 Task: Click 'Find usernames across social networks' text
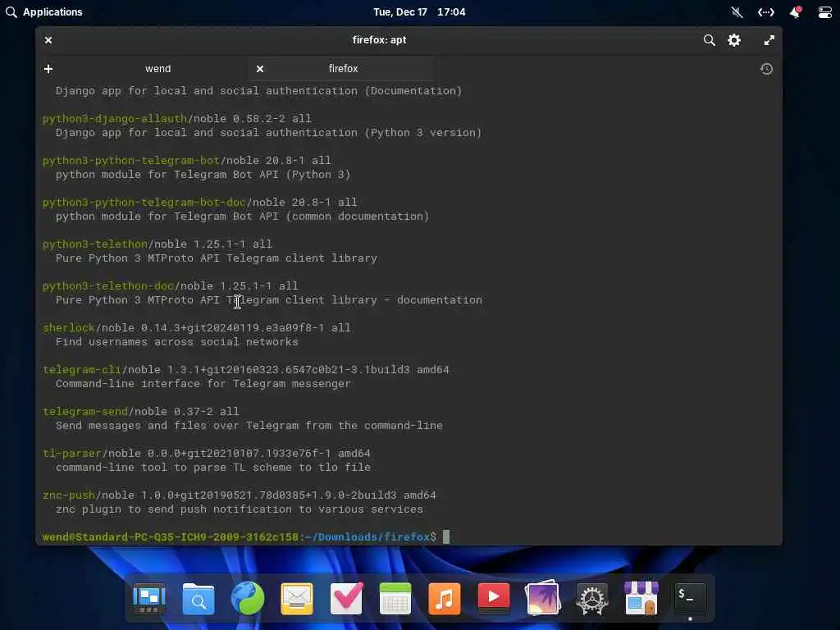tap(177, 342)
